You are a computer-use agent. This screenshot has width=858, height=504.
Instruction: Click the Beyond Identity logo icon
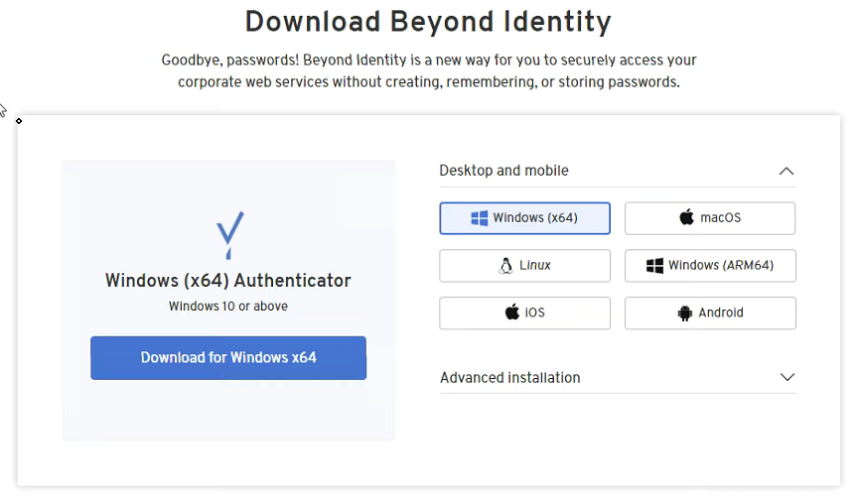point(229,236)
